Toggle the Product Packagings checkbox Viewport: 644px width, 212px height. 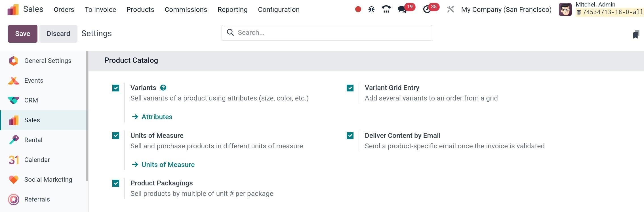116,183
